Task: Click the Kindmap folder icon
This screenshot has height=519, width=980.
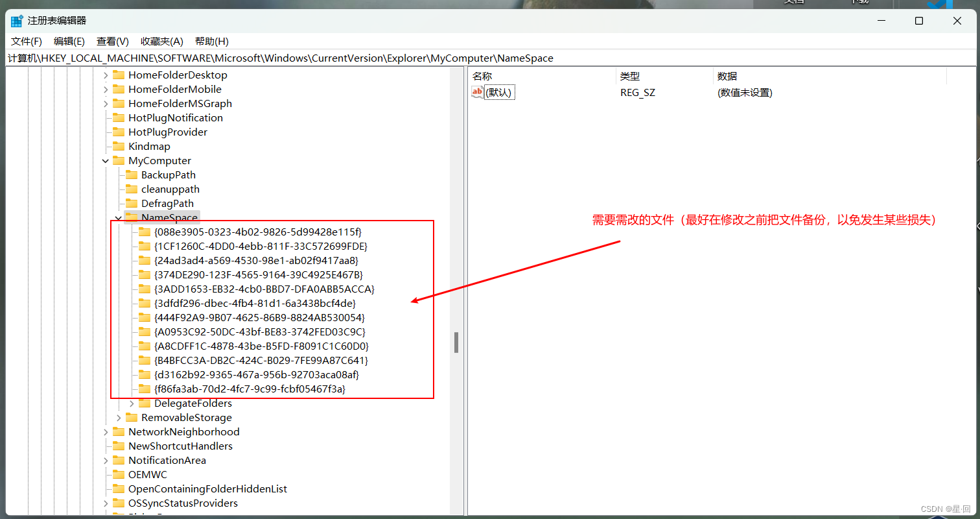Action: (x=119, y=146)
